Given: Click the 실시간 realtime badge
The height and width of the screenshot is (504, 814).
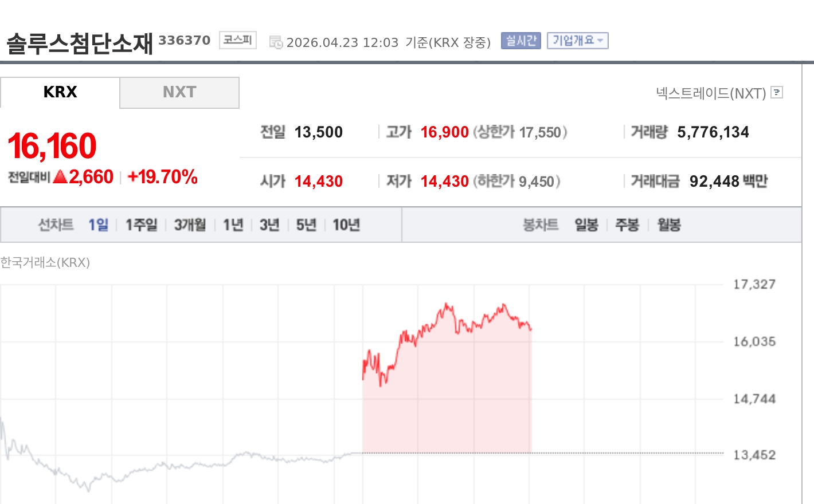Looking at the screenshot, I should click(x=521, y=41).
